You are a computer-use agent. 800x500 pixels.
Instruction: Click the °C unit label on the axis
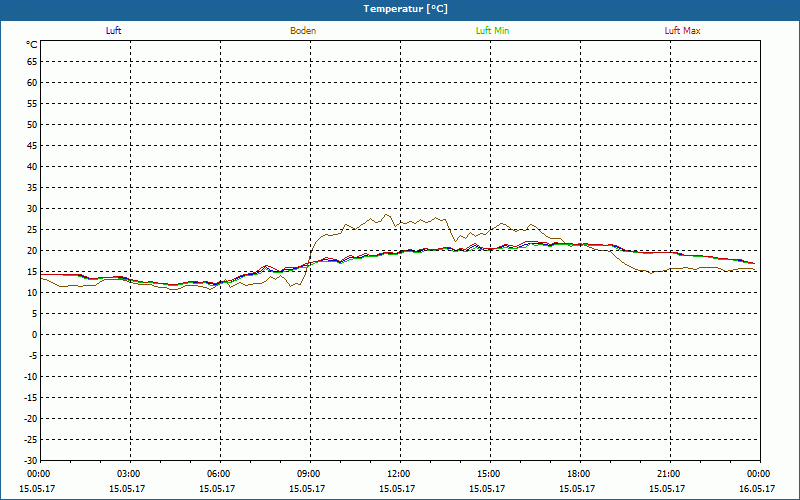pos(32,45)
